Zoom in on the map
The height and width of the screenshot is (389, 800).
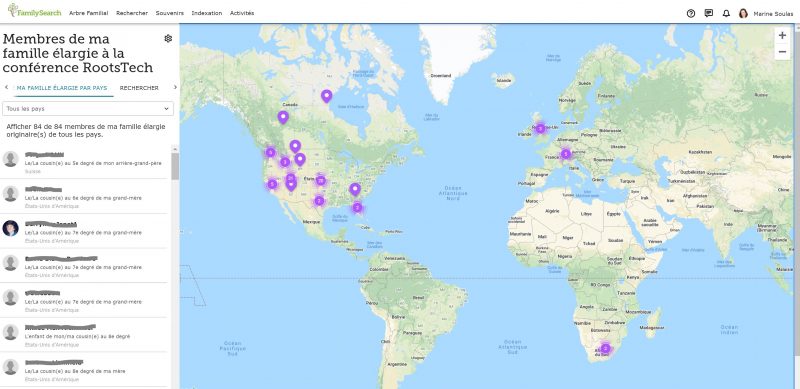click(x=782, y=35)
